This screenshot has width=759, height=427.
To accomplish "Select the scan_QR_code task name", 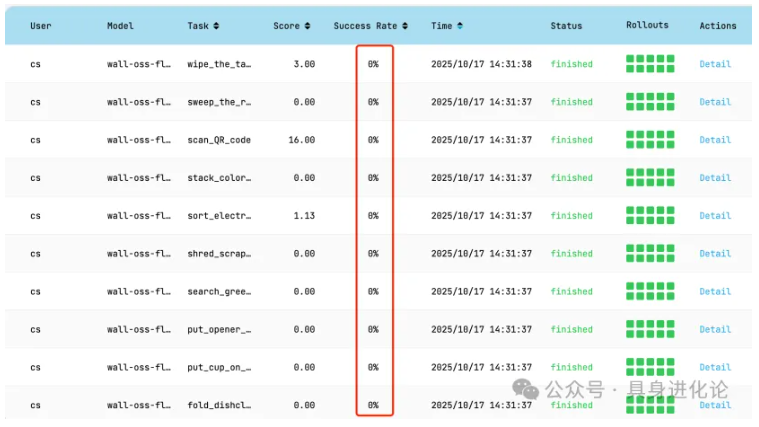I will 218,140.
